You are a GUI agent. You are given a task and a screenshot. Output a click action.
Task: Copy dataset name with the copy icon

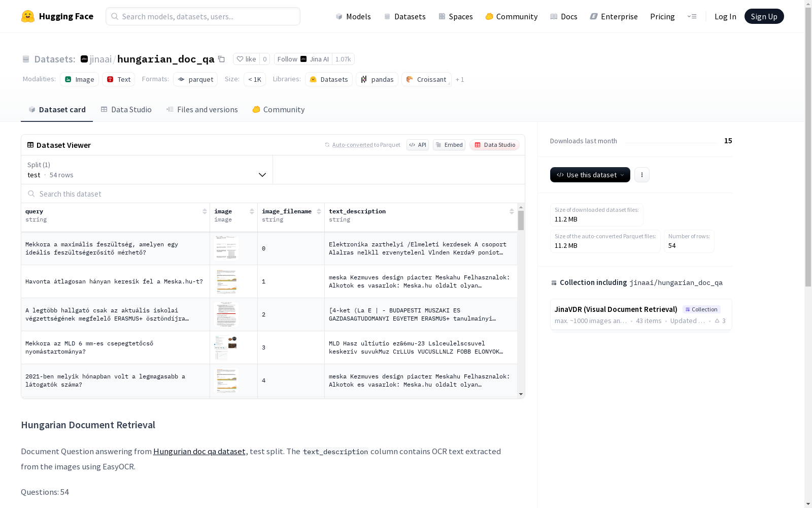(x=221, y=59)
